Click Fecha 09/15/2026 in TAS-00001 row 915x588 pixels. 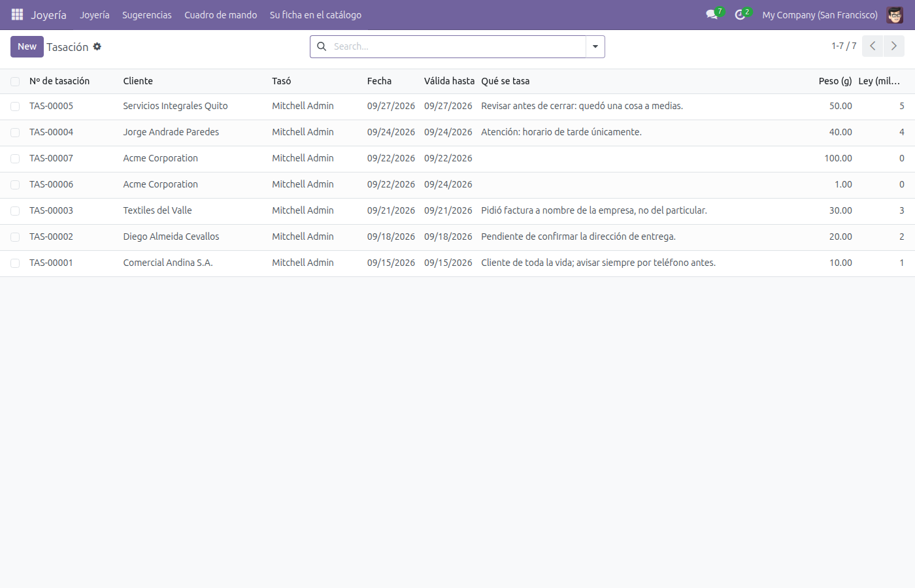(x=391, y=263)
